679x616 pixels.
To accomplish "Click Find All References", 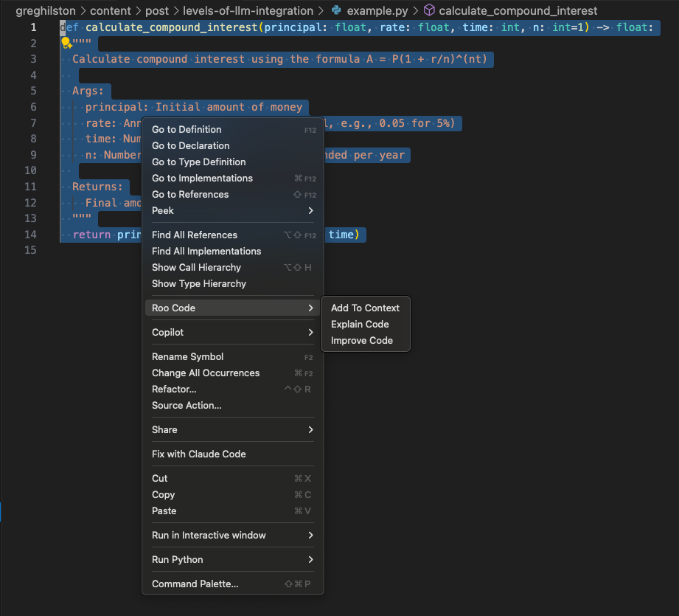I will click(x=232, y=235).
